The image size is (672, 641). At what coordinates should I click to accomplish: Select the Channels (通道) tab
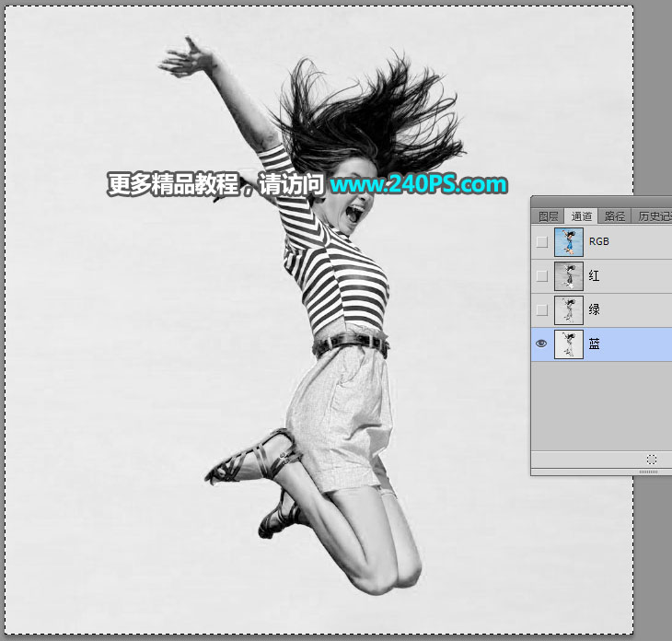pyautogui.click(x=581, y=216)
